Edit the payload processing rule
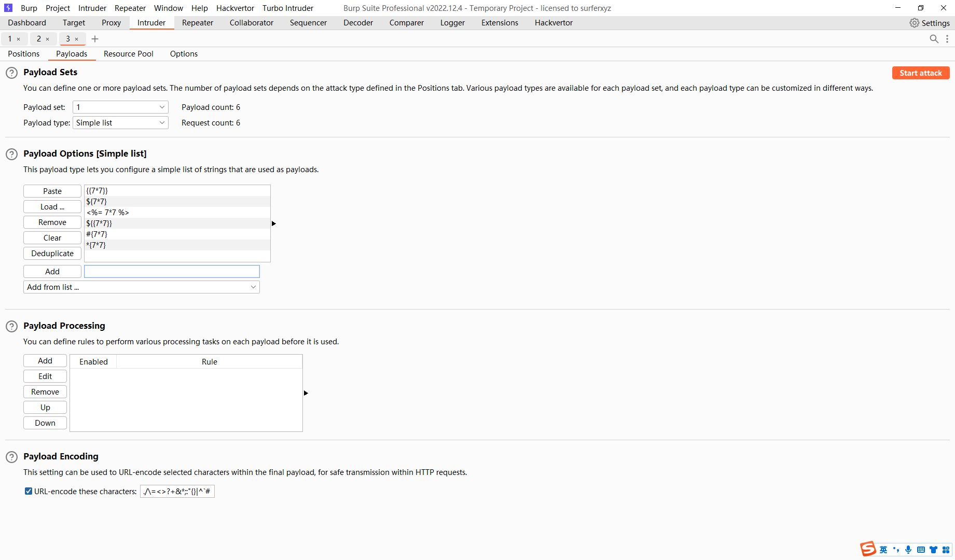 [45, 376]
